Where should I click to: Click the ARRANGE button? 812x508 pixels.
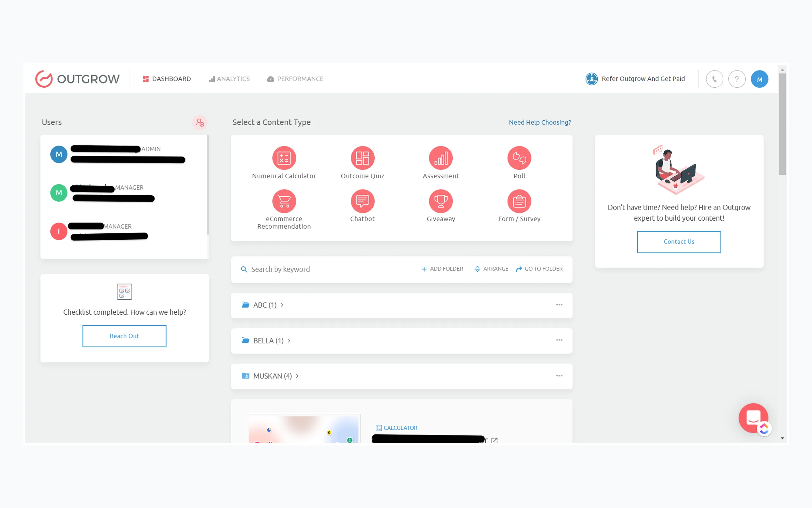pyautogui.click(x=492, y=269)
